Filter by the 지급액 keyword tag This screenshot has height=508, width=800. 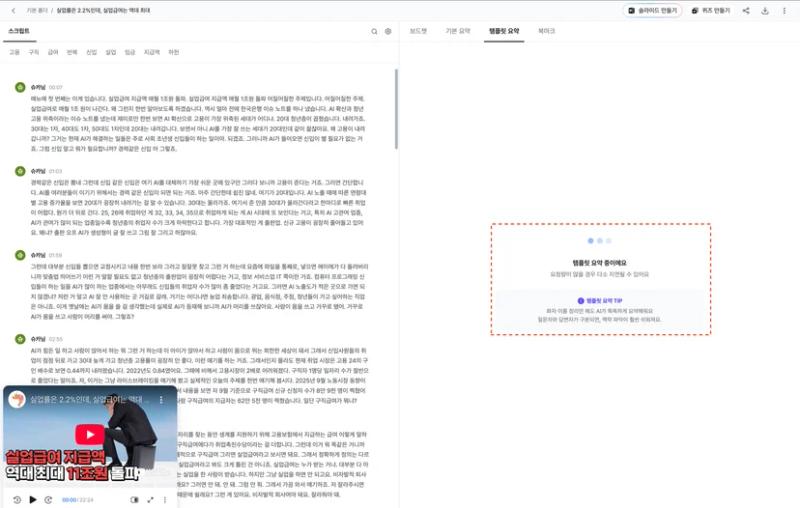(x=152, y=52)
